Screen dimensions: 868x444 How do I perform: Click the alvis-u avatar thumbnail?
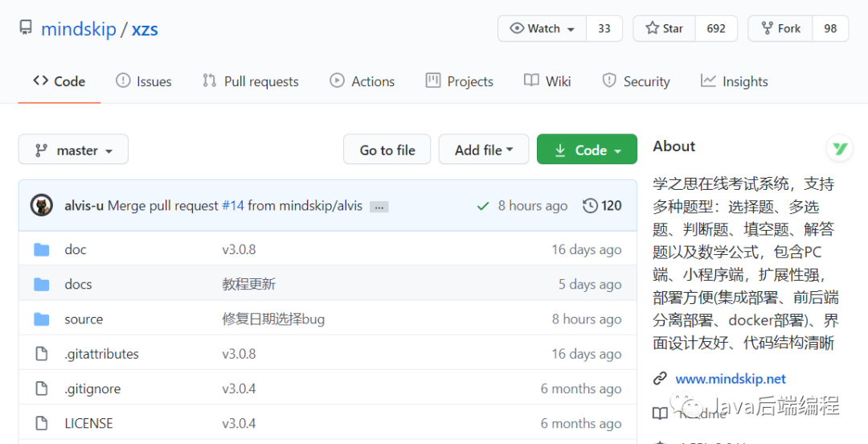(42, 206)
